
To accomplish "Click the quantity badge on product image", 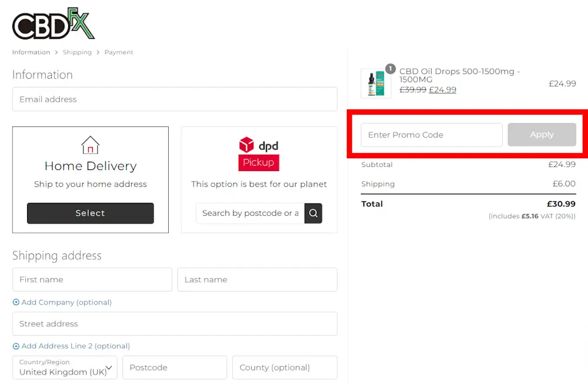I will (390, 69).
